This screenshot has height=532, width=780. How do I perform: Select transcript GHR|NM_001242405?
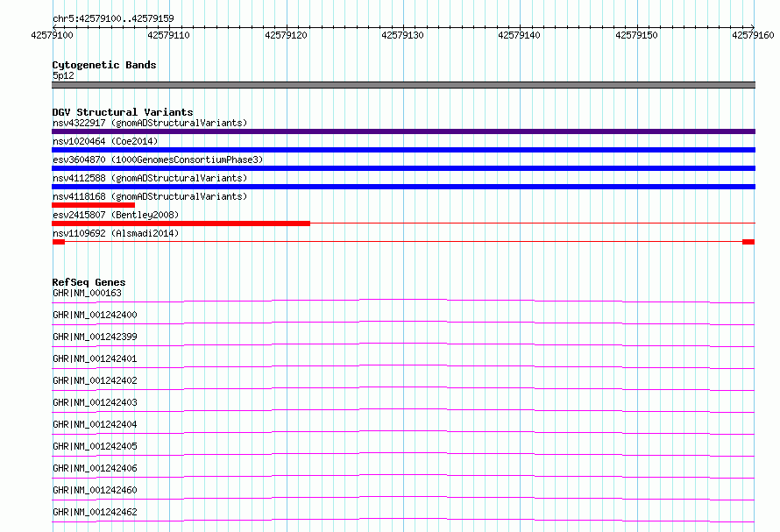pos(95,446)
